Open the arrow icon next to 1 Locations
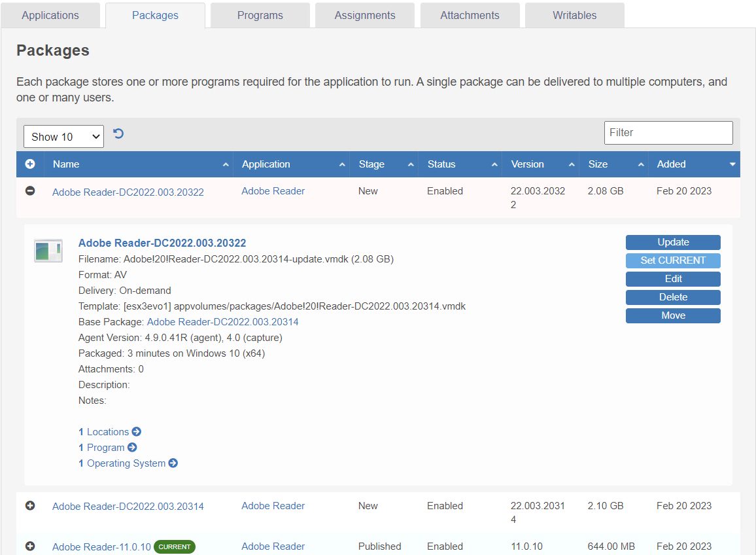The width and height of the screenshot is (756, 555). click(x=136, y=431)
